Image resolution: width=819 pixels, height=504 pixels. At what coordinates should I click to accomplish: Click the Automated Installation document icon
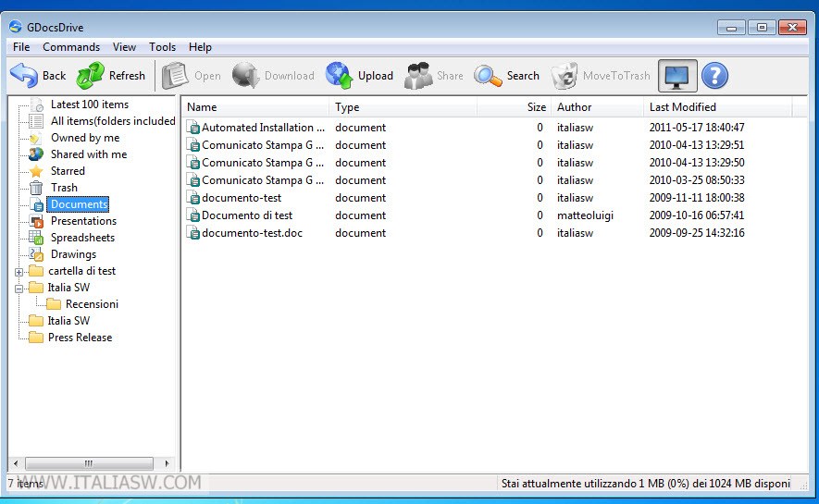pyautogui.click(x=193, y=128)
